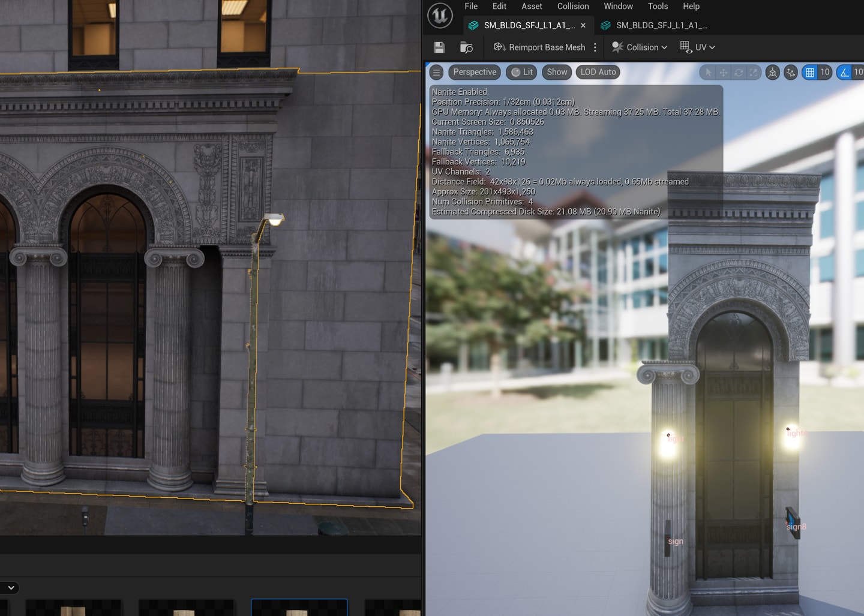
Task: Open the Perspective view mode menu
Action: [x=475, y=72]
